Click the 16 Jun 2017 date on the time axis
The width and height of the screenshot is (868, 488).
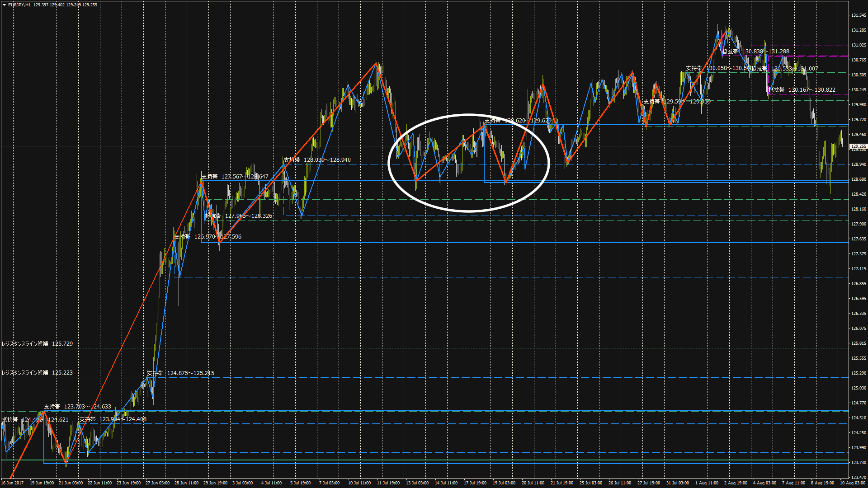click(12, 483)
